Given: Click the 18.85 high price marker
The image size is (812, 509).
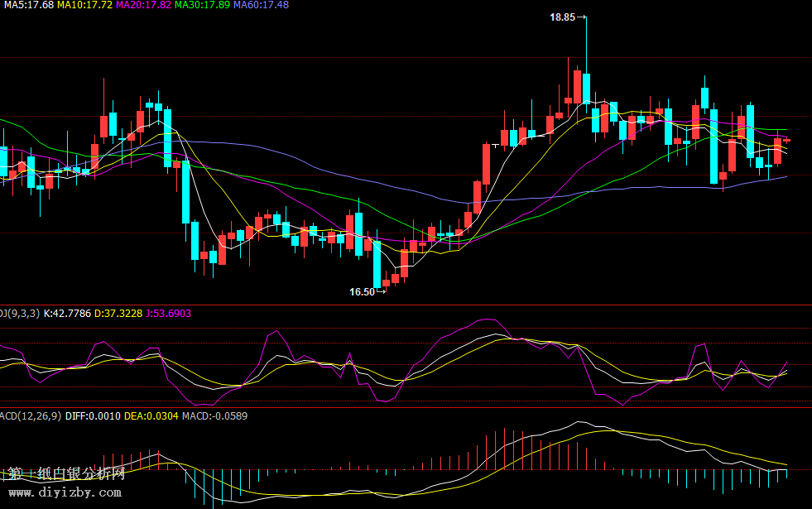Looking at the screenshot, I should pos(563,17).
